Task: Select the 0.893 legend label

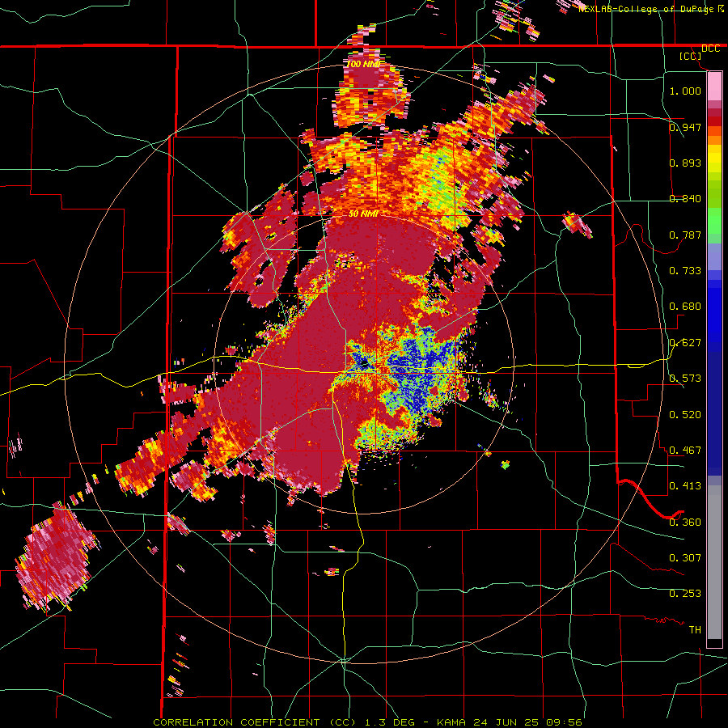Action: (685, 163)
